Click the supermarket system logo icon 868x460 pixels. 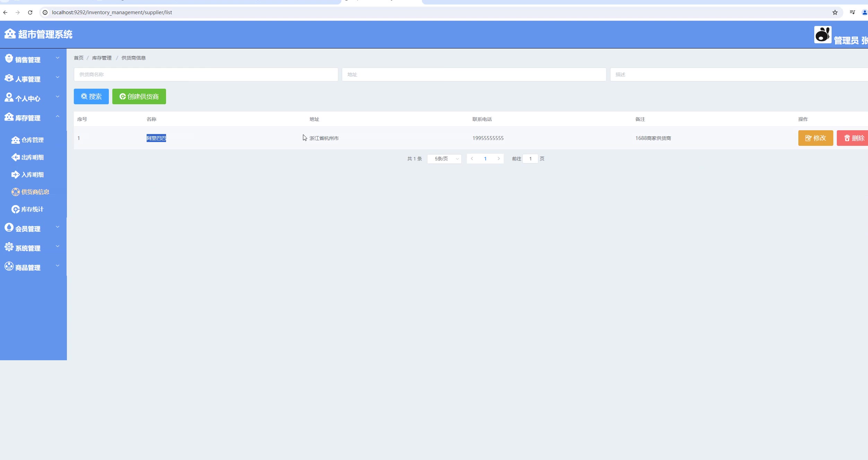[10, 34]
